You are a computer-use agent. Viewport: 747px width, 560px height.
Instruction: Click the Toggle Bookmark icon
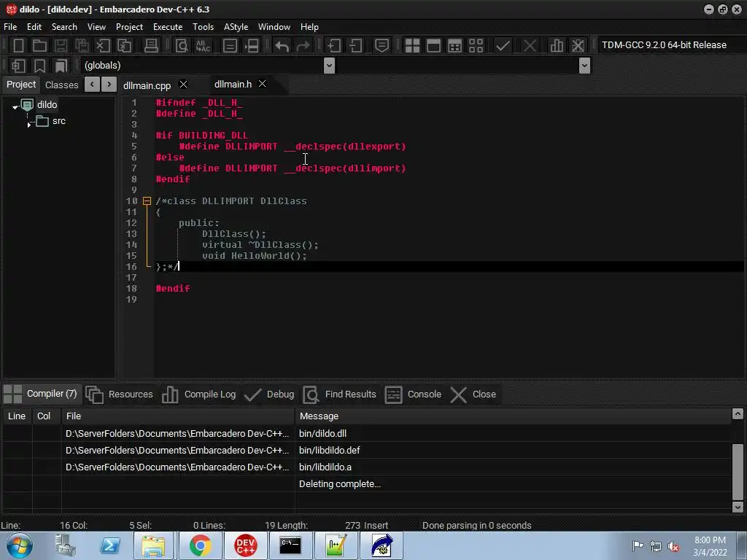coord(39,66)
